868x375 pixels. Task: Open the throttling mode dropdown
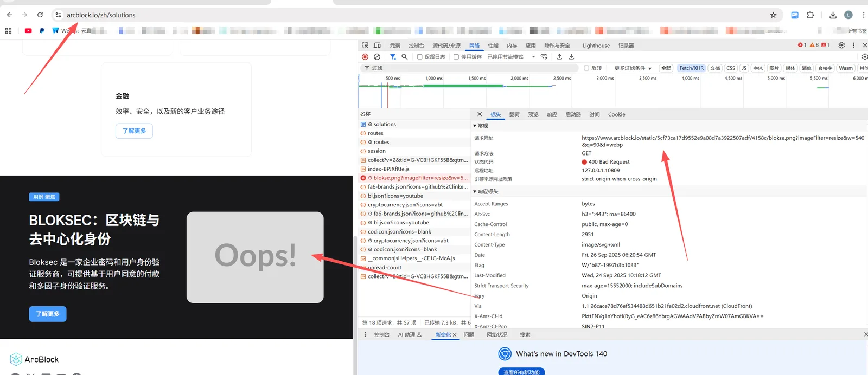click(x=512, y=57)
